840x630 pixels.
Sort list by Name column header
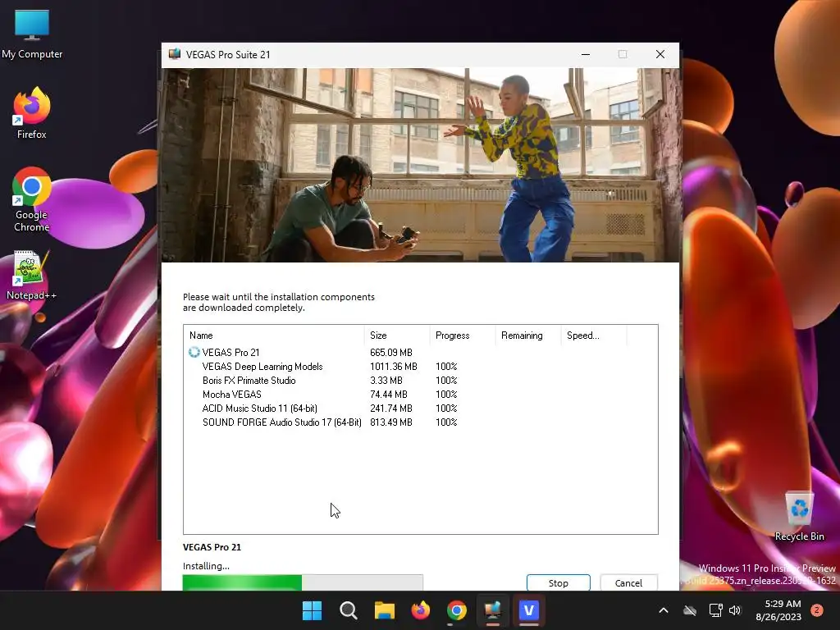click(x=274, y=336)
